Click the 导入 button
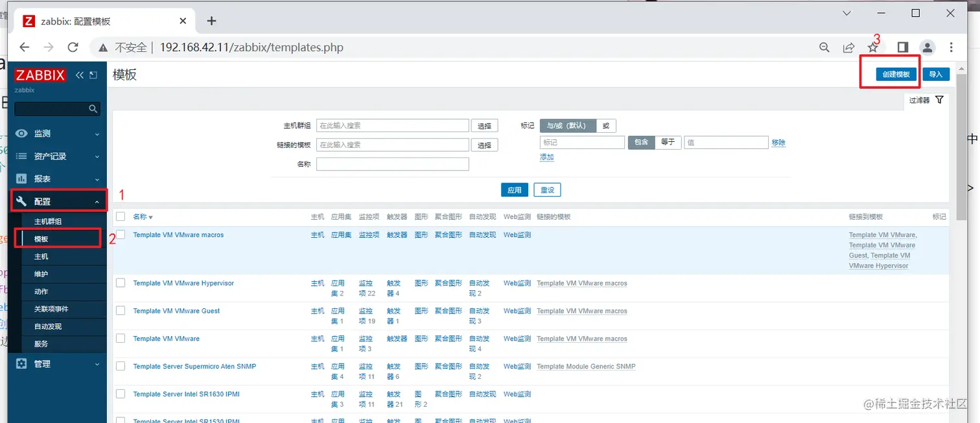The width and height of the screenshot is (980, 423). [936, 74]
